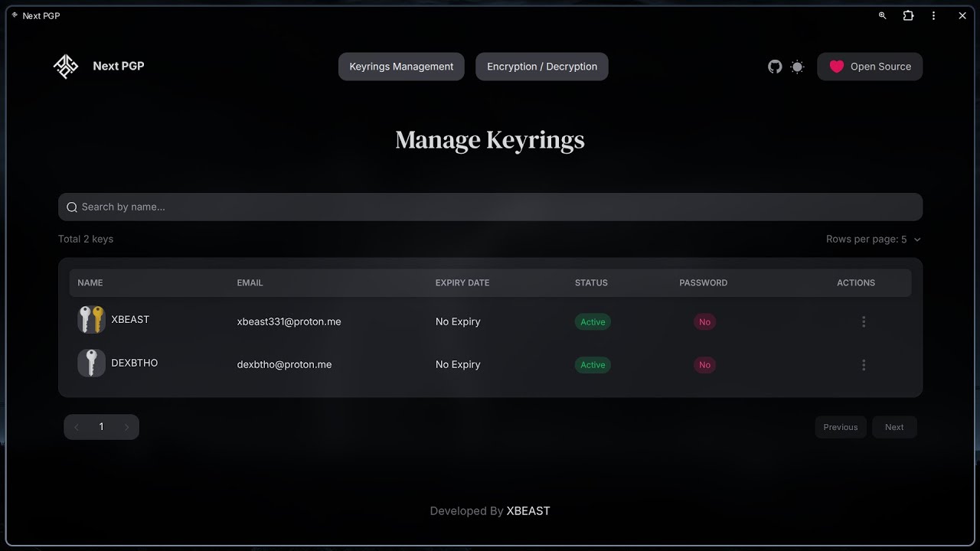Open actions menu for XBEAST key
Image resolution: width=980 pixels, height=551 pixels.
pyautogui.click(x=864, y=322)
